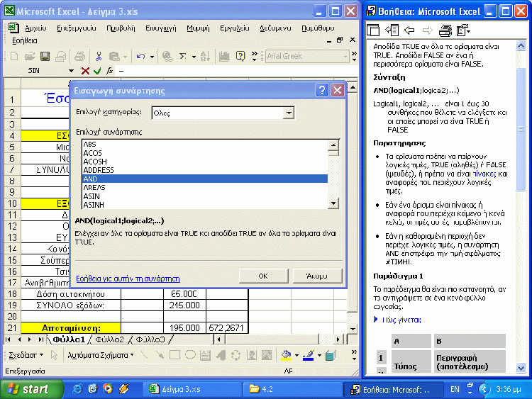Screen dimensions: 532x399
Task: Click the πίνακες link in Help
Action: 484,174
